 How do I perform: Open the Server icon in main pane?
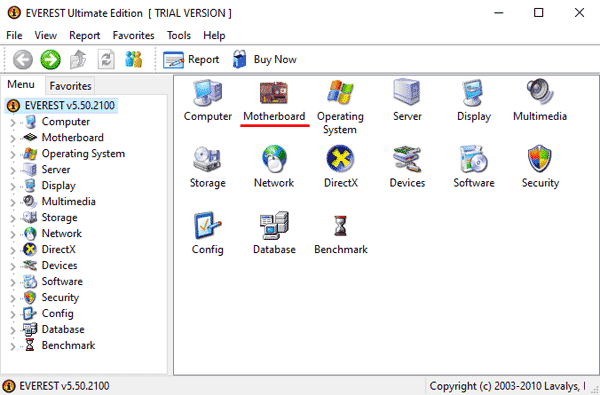click(x=407, y=93)
